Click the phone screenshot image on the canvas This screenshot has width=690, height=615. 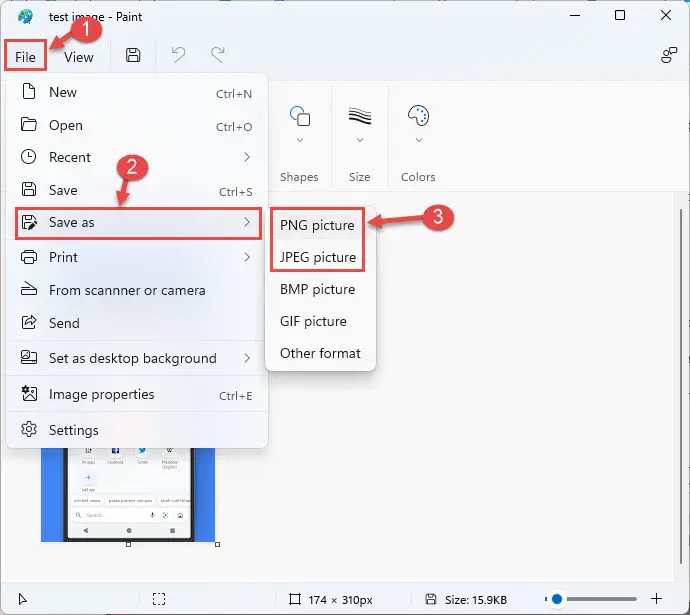[128, 494]
